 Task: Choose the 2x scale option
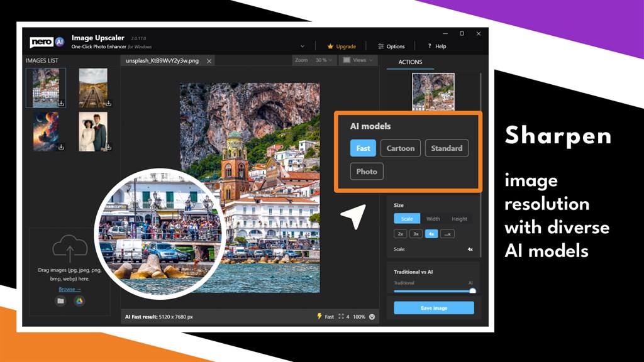coord(400,234)
